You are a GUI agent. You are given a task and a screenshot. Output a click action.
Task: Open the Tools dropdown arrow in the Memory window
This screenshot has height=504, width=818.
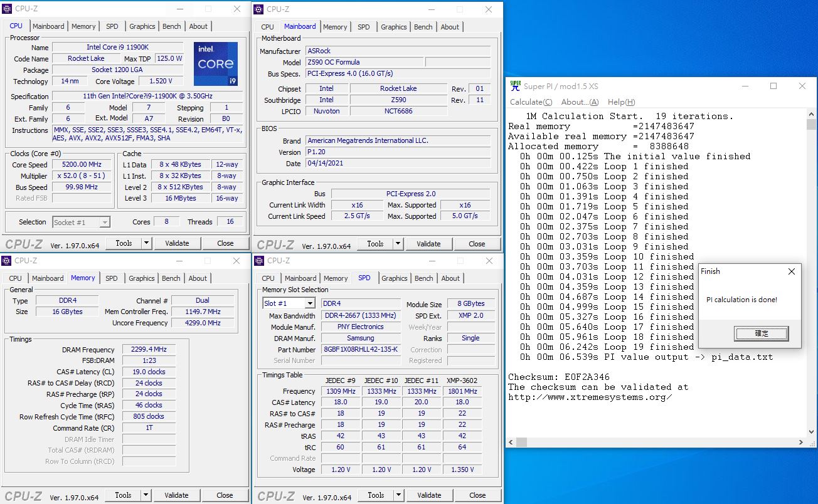pos(146,495)
